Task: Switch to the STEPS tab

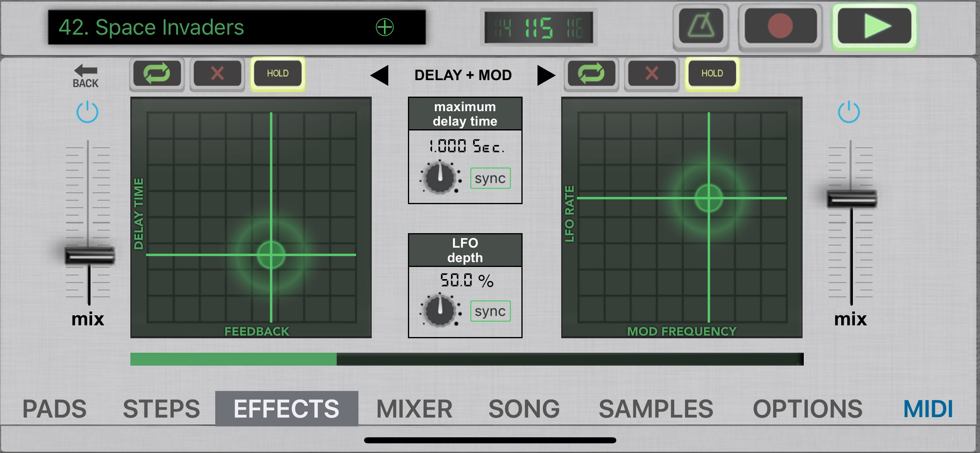Action: coord(161,409)
